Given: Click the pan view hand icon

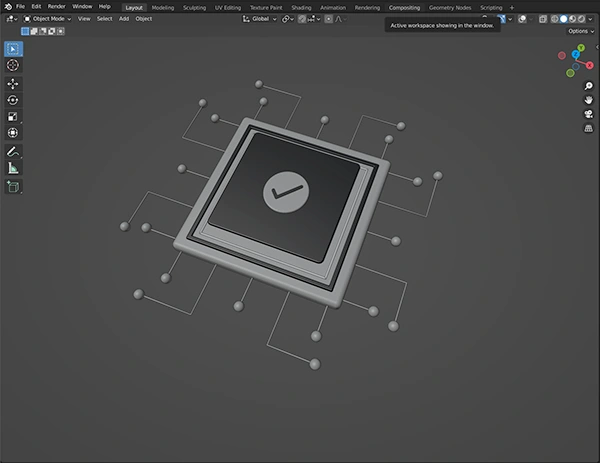Looking at the screenshot, I should tap(589, 100).
